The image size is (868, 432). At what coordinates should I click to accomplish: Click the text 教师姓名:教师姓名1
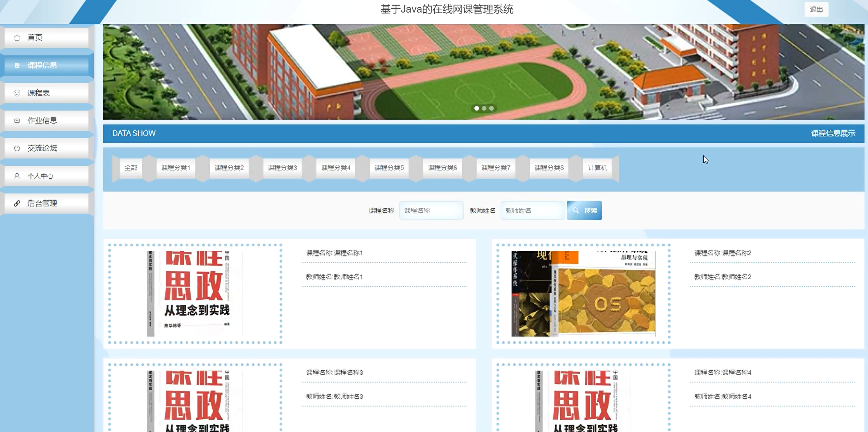(x=334, y=277)
